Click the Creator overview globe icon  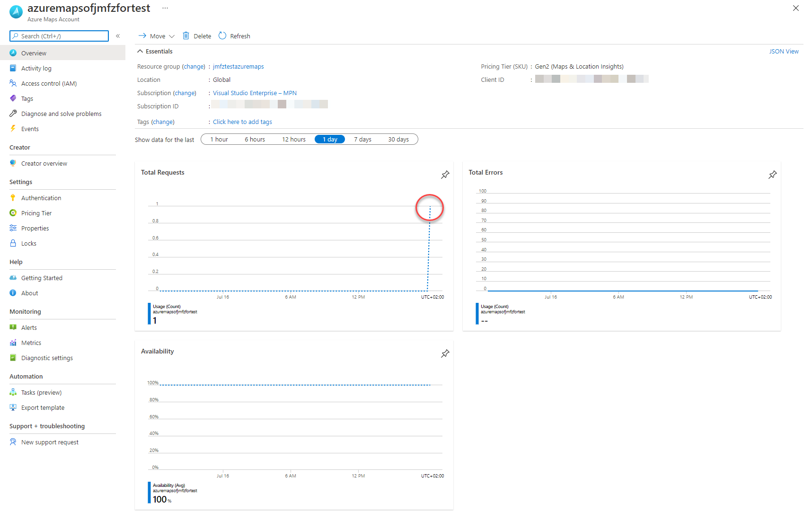[x=13, y=163]
